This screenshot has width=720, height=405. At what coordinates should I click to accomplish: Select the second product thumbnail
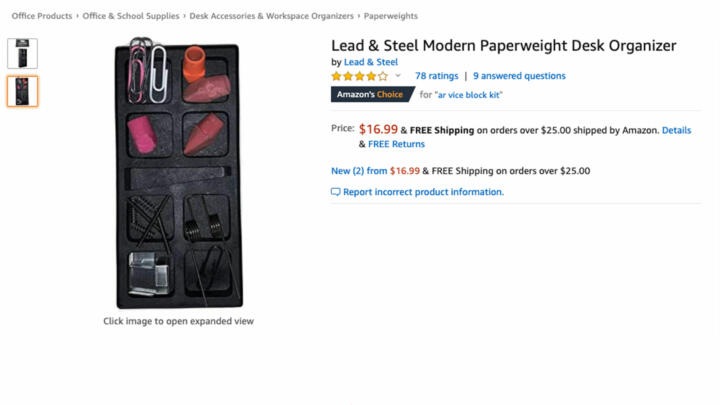22,91
